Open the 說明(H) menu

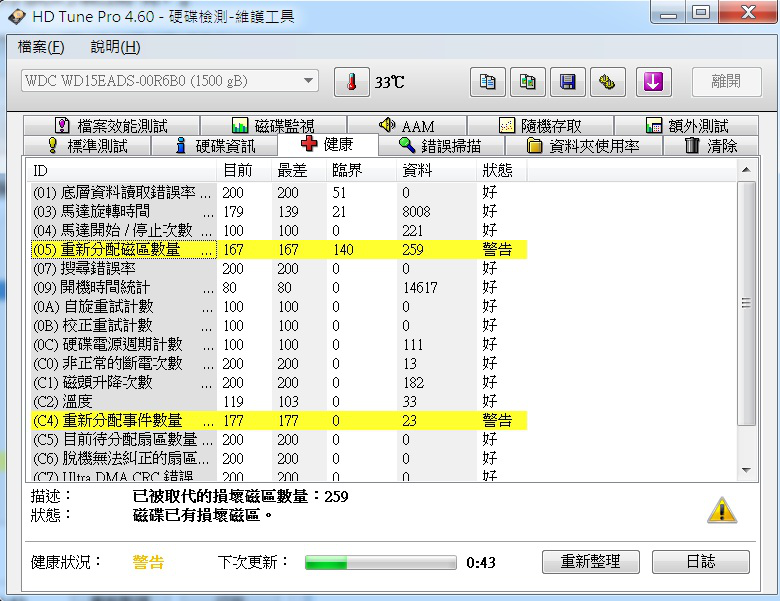[115, 47]
